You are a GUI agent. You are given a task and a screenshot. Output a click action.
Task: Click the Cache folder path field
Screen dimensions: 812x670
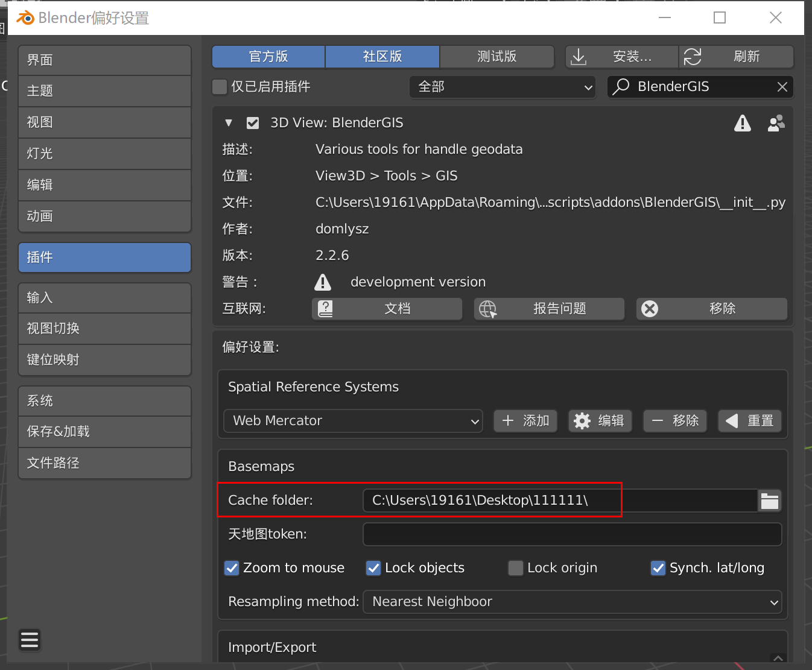[560, 501]
